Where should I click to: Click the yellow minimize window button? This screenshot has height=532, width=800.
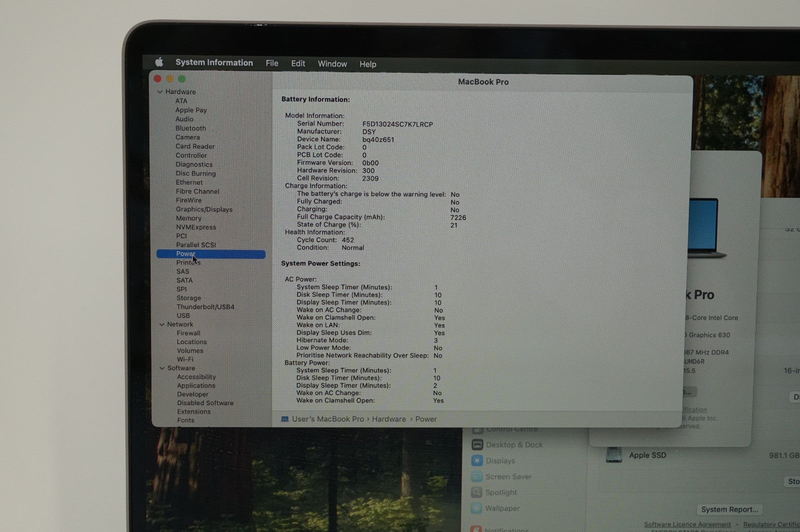click(169, 79)
